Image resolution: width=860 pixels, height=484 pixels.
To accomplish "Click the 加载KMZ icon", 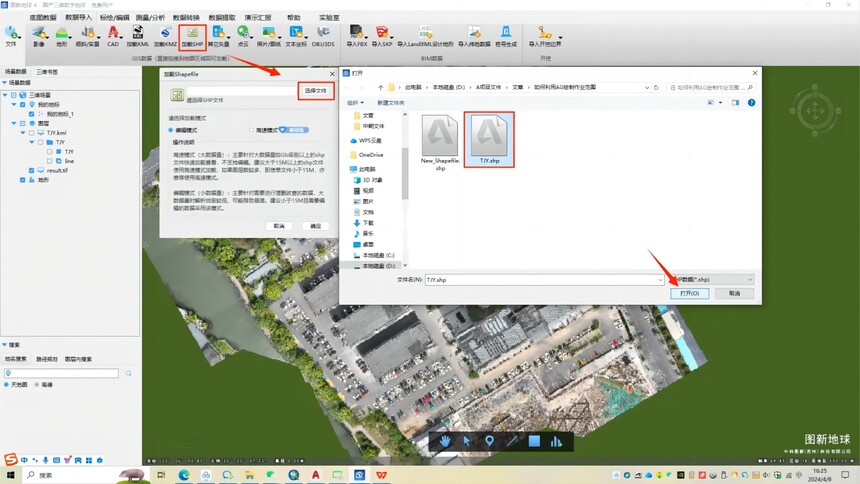I will point(165,36).
